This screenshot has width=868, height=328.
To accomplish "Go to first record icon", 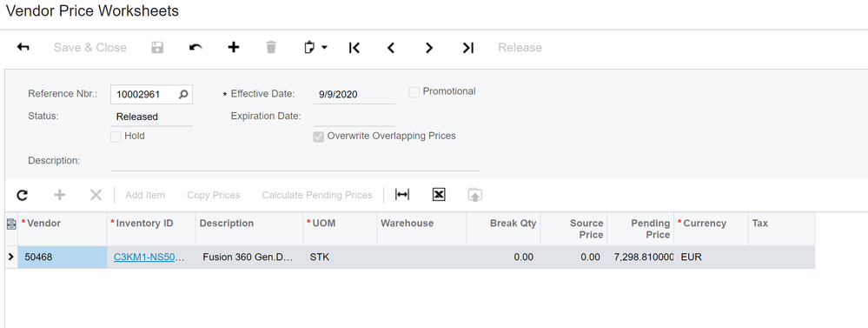I will click(x=354, y=48).
